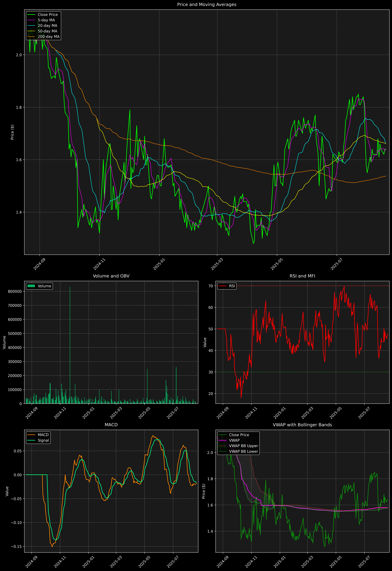The width and height of the screenshot is (392, 571).
Task: Click the green Volume legend swatch
Action: click(31, 286)
